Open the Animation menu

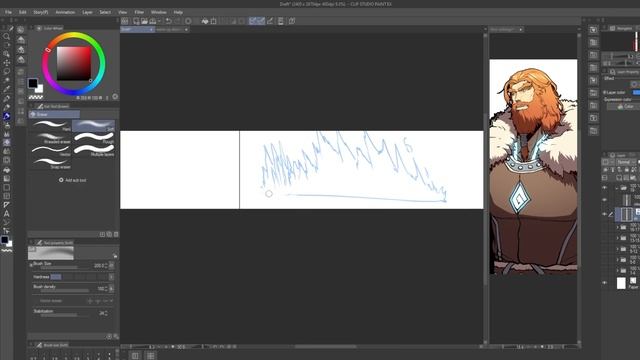65,12
